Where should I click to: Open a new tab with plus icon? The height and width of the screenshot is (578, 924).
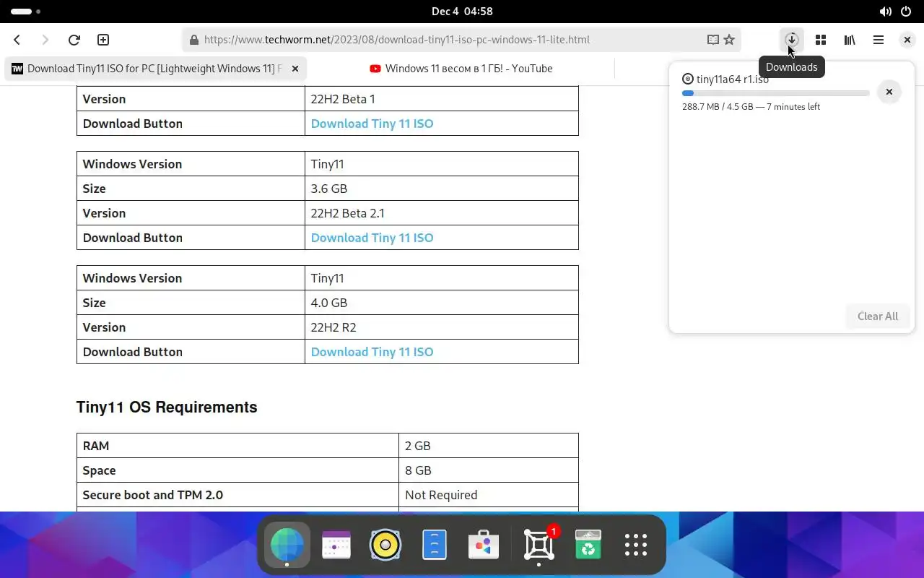[103, 40]
